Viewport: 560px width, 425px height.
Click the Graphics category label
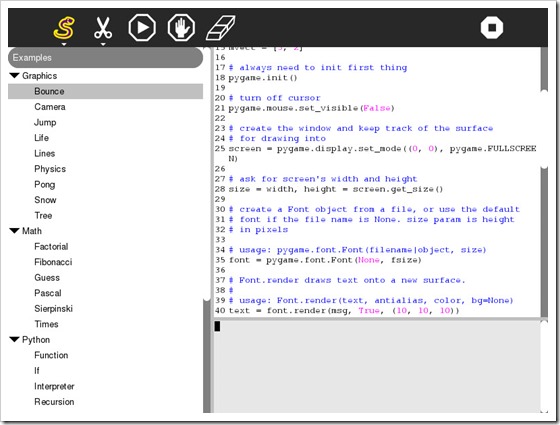pos(39,76)
